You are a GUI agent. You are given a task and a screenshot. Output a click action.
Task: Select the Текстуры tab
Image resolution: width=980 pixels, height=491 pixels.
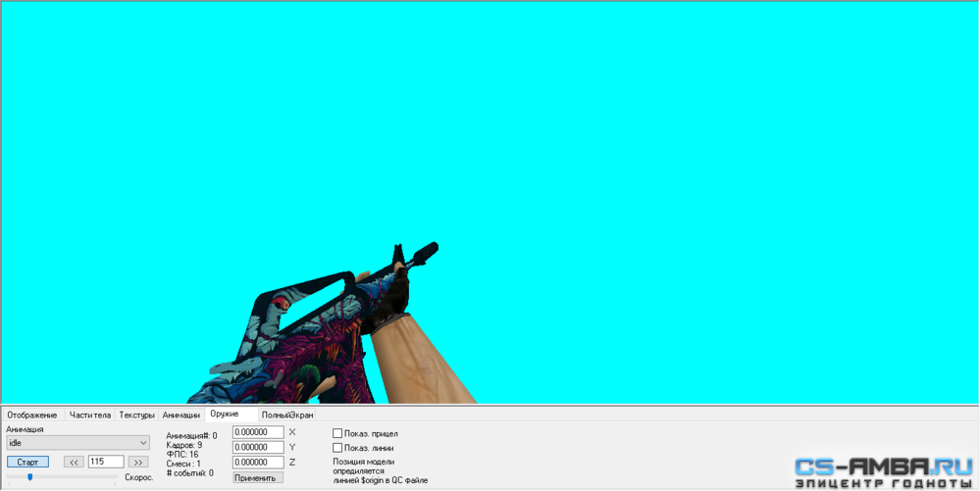pyautogui.click(x=137, y=415)
